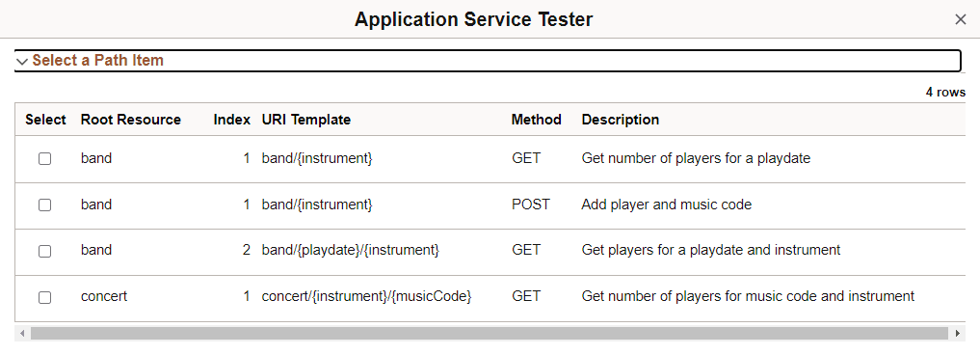This screenshot has height=355, width=980.
Task: Close the Application Service Tester dialog
Action: click(961, 19)
